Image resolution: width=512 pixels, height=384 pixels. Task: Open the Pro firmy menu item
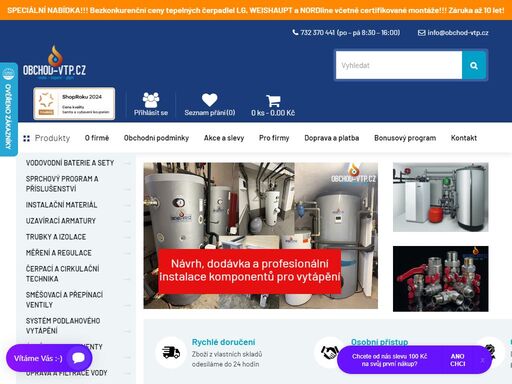coord(274,138)
